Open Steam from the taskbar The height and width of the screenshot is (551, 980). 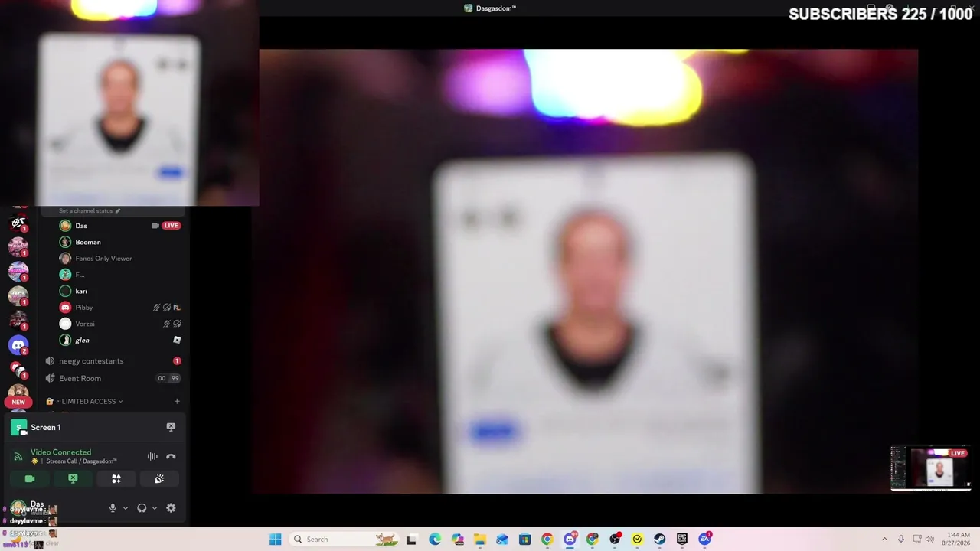659,540
